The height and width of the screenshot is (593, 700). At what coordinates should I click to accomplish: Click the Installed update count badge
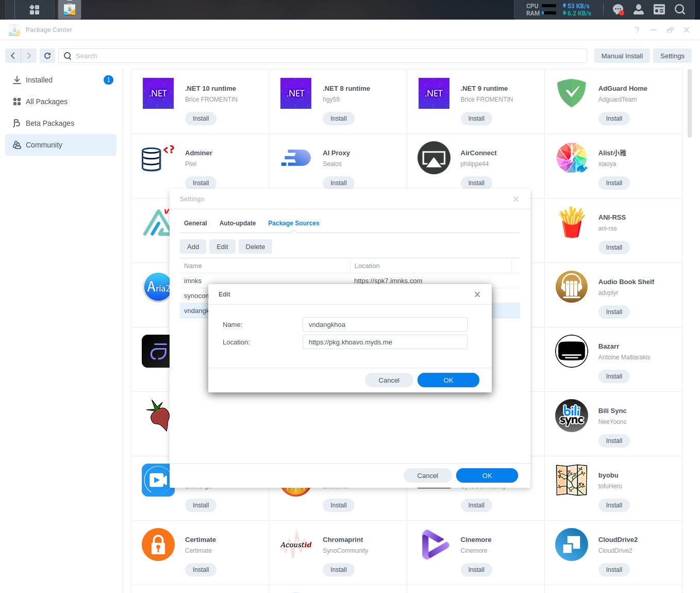[x=108, y=80]
